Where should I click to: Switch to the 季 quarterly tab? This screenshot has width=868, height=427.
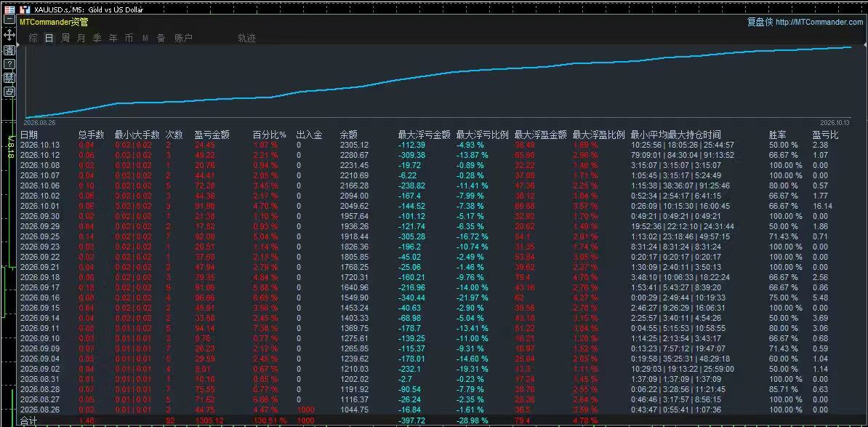(x=97, y=39)
